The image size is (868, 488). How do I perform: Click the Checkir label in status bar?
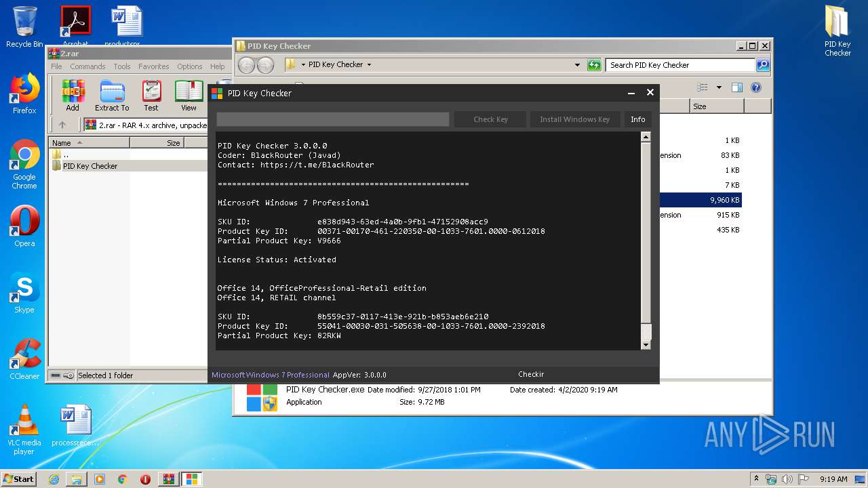click(531, 374)
